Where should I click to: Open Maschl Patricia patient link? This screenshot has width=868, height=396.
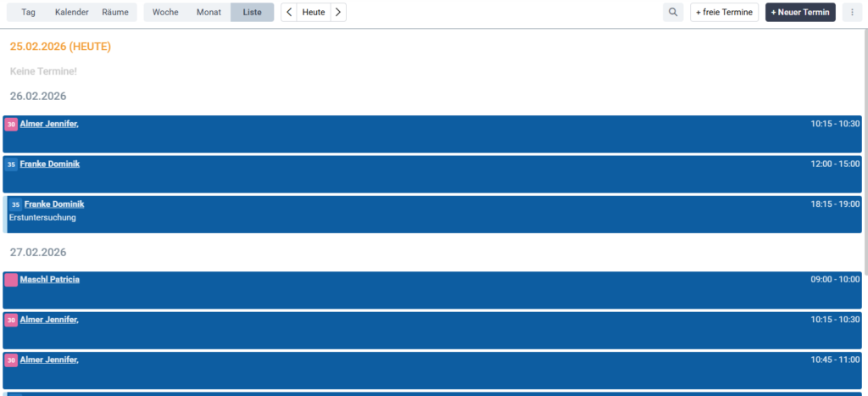click(x=50, y=279)
